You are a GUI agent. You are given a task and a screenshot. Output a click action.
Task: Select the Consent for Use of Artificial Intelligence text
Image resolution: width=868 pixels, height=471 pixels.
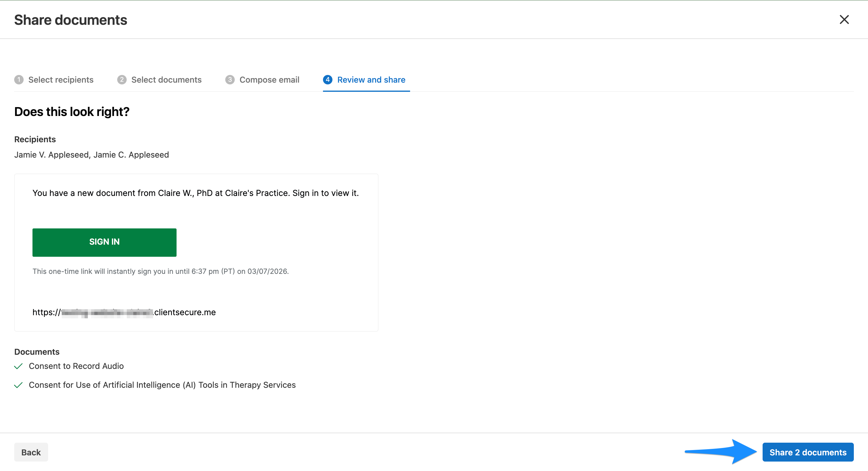[162, 385]
